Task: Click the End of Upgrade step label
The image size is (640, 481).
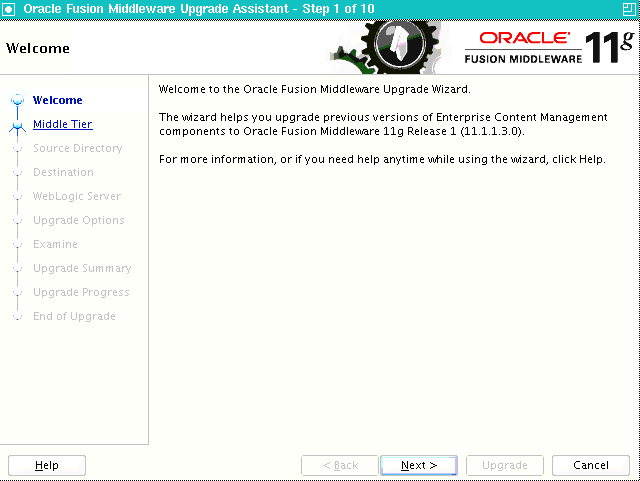Action: point(74,316)
